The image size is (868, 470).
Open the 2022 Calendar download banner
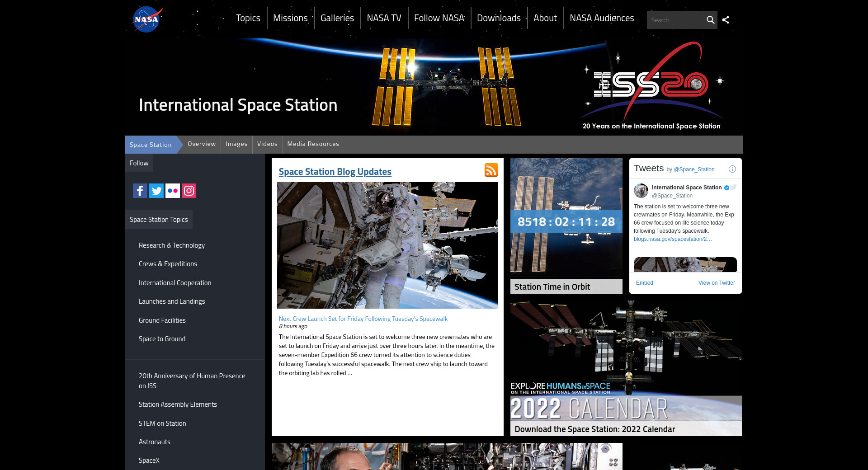[626, 368]
